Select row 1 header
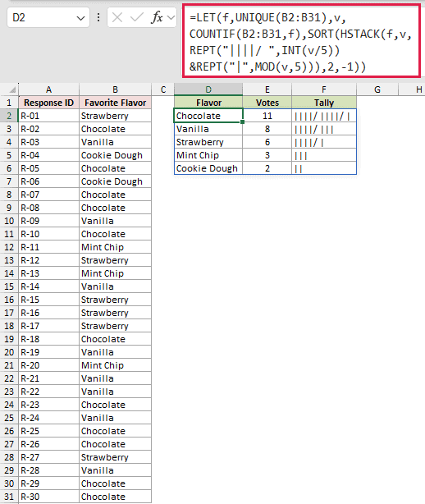 pyautogui.click(x=9, y=103)
